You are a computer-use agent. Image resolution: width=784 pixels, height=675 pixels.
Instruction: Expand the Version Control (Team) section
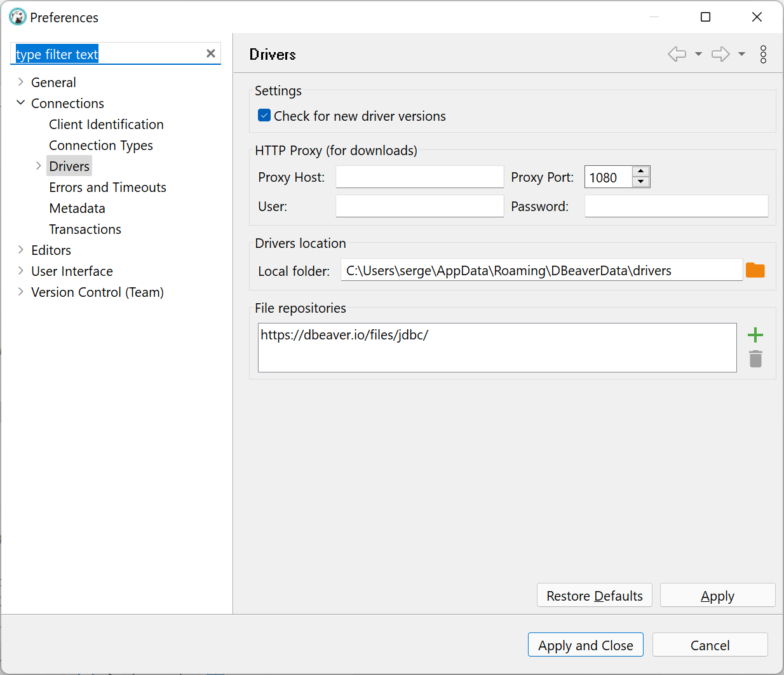tap(20, 292)
